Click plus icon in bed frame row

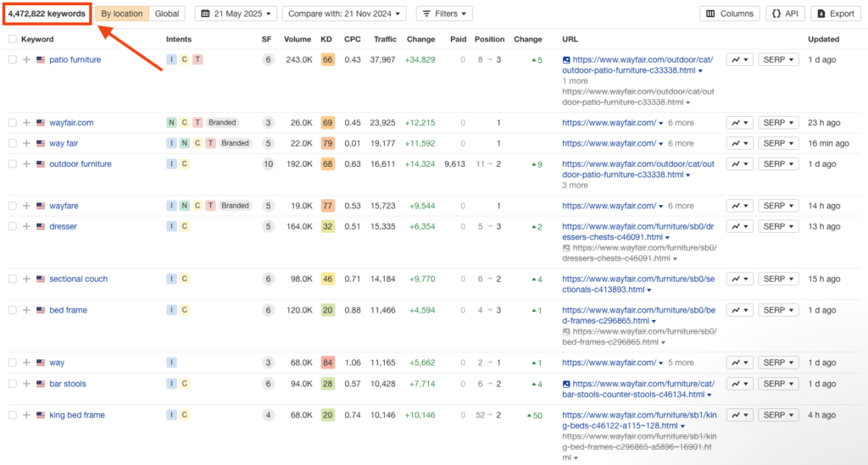[26, 310]
